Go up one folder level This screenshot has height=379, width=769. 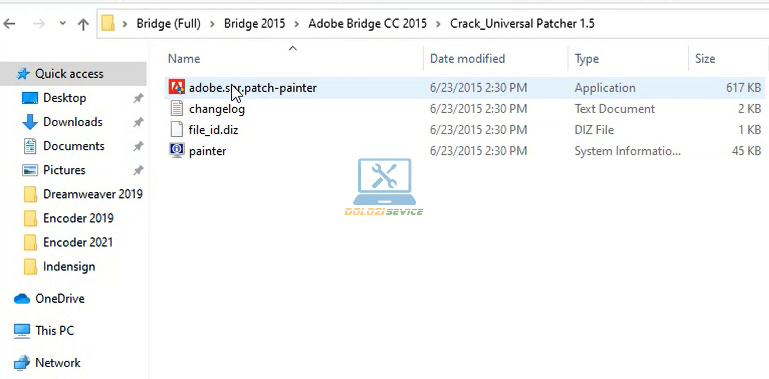[83, 24]
